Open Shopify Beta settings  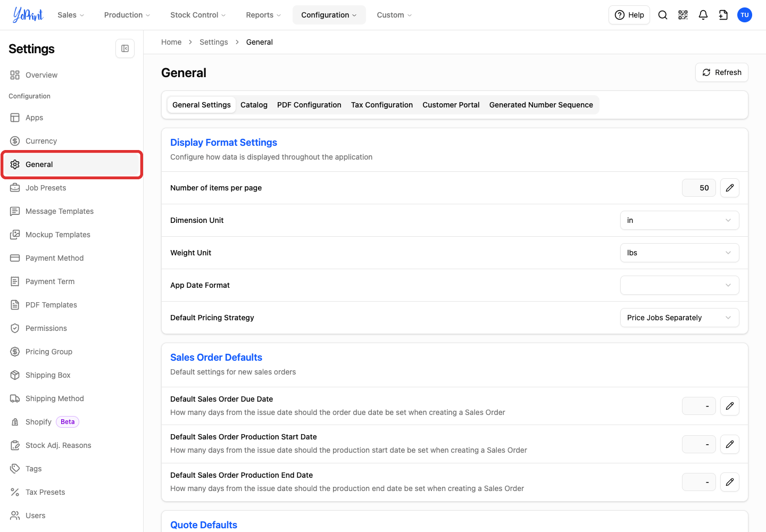(72, 422)
